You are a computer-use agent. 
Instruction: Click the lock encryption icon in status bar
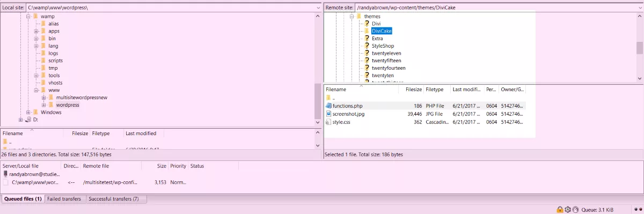(x=560, y=209)
